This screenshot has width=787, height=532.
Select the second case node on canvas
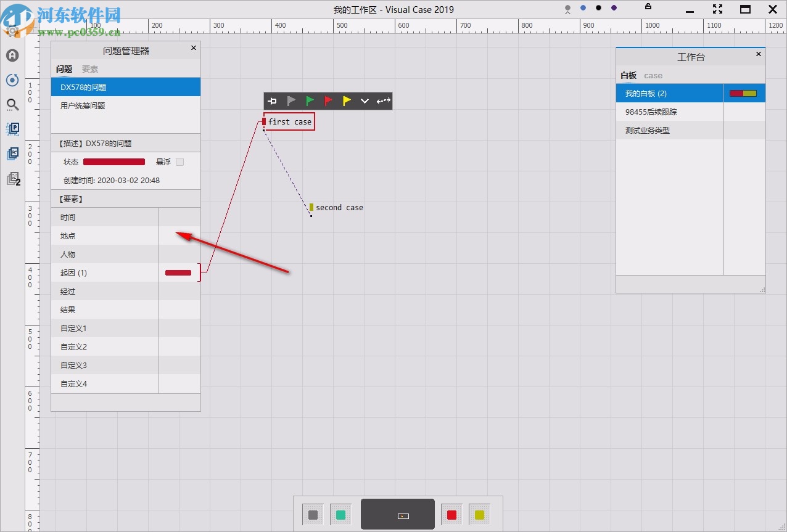coord(337,208)
